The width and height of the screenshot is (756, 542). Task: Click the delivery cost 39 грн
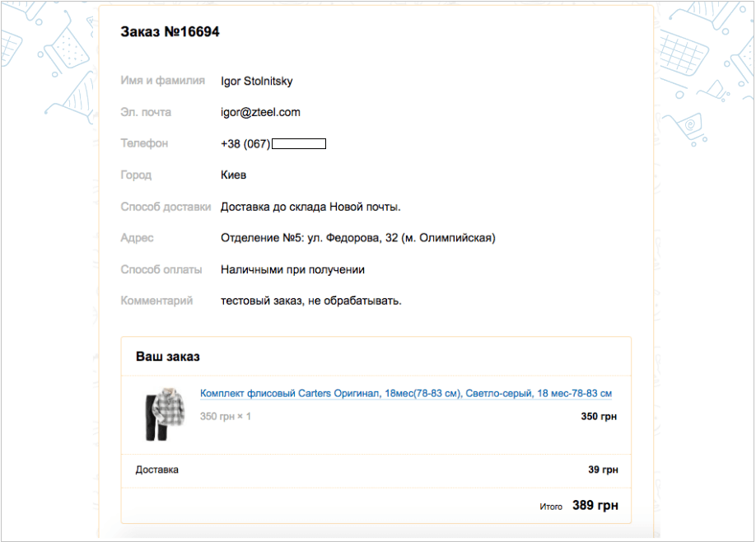coord(603,470)
